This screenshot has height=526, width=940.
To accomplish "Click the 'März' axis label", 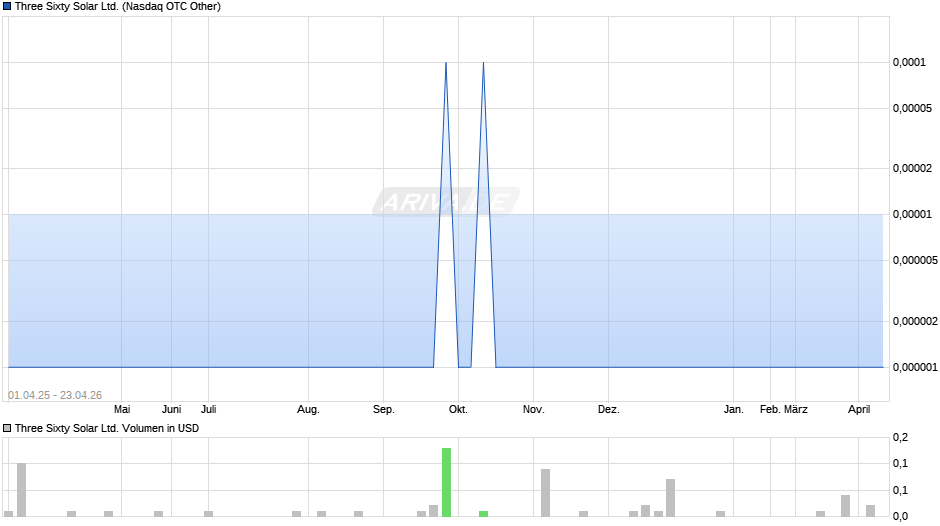I will [x=796, y=409].
